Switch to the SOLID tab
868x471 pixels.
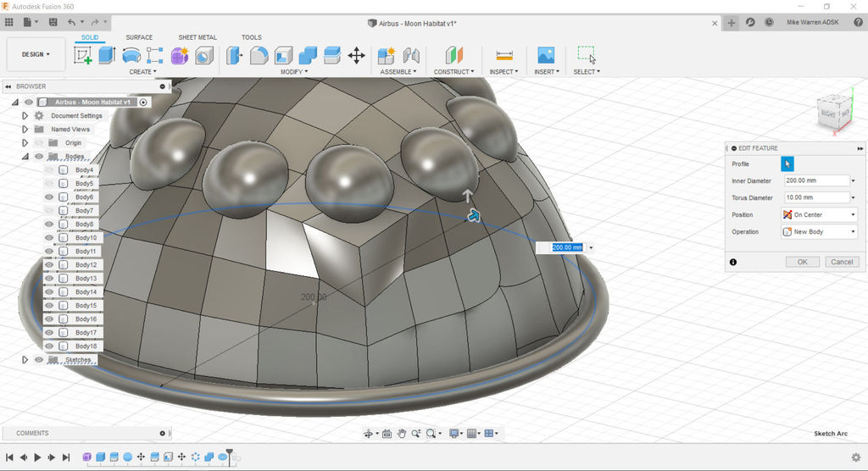point(90,37)
